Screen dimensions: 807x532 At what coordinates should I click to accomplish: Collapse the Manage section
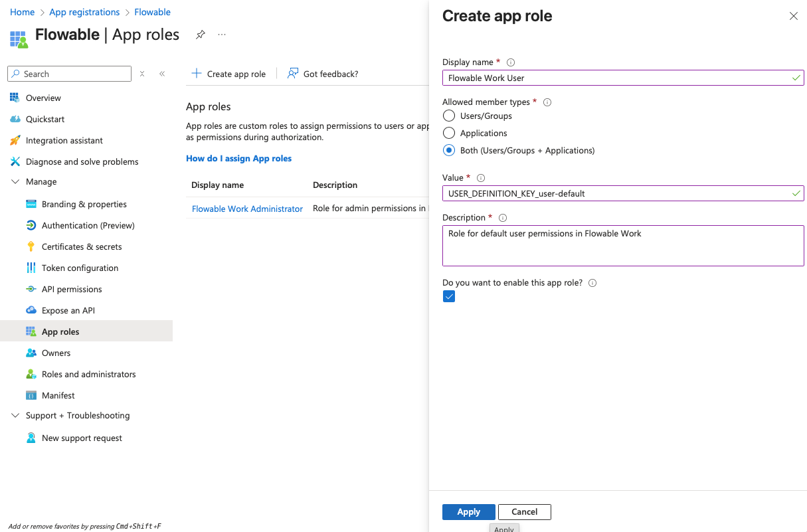[x=15, y=182]
